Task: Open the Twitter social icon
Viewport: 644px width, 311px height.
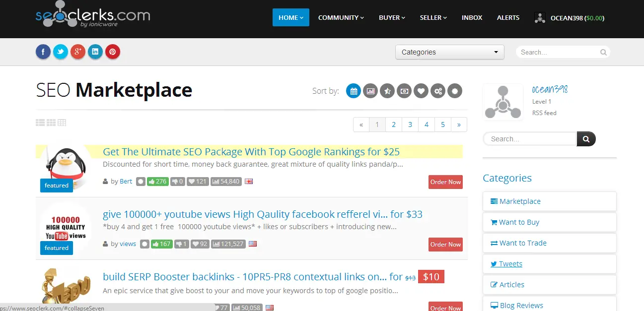Action: pyautogui.click(x=61, y=52)
